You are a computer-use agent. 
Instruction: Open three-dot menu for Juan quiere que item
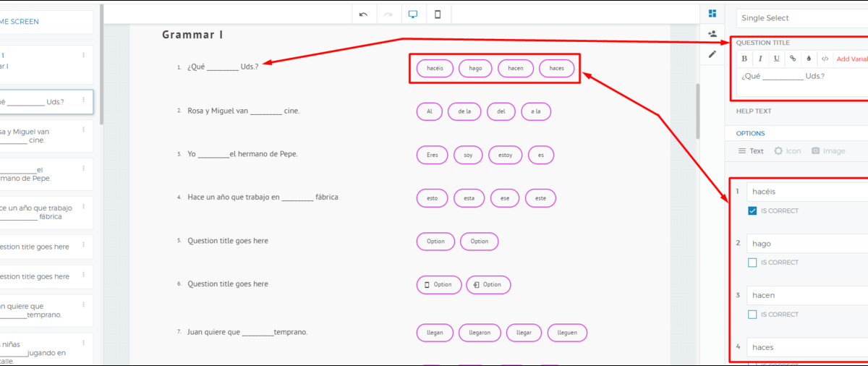point(83,305)
